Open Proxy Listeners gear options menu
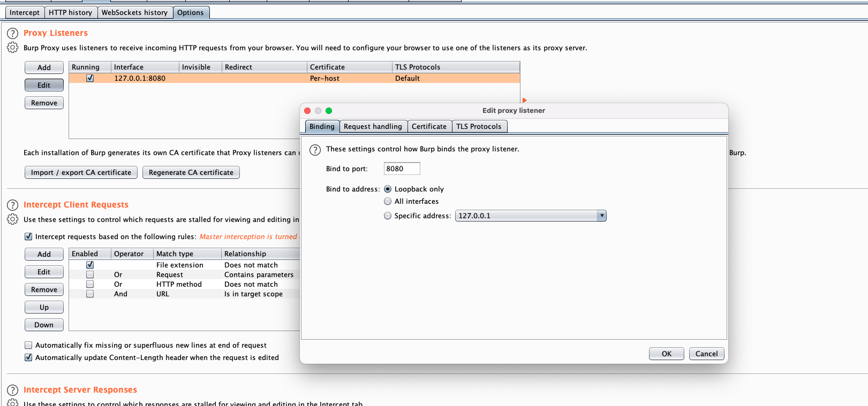 pos(12,48)
